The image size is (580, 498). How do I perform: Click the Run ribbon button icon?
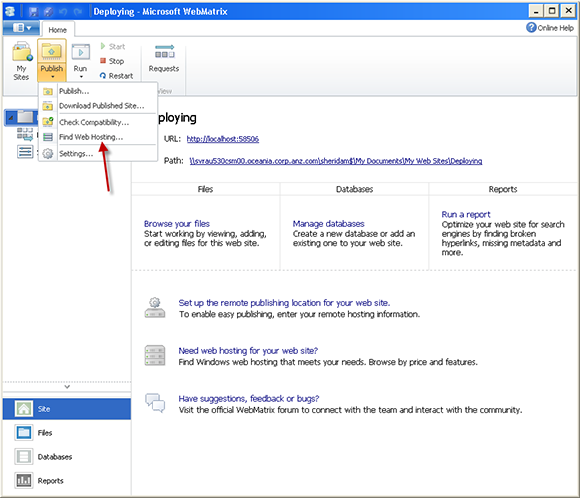pyautogui.click(x=80, y=52)
